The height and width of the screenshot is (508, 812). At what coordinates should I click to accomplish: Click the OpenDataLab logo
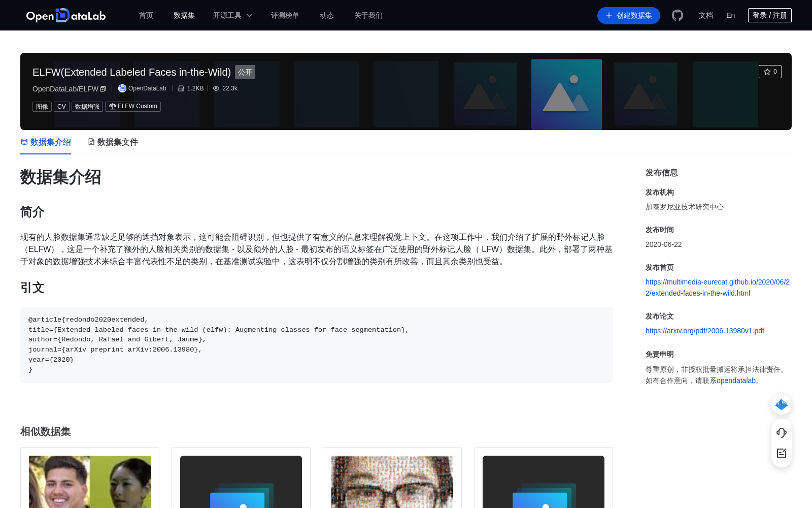(x=66, y=15)
